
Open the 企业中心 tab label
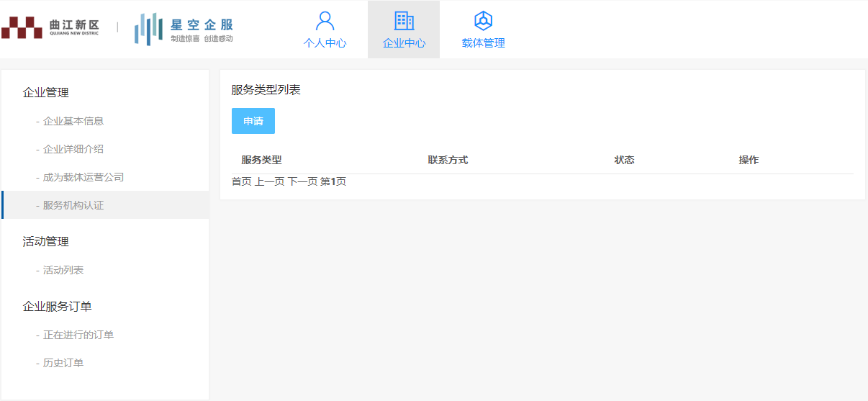coord(404,43)
